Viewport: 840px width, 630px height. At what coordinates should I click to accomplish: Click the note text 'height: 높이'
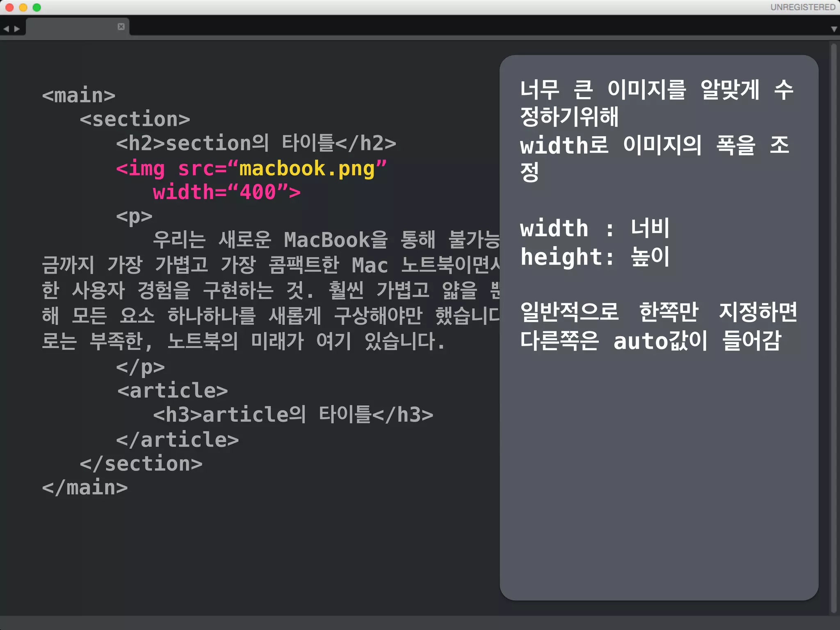point(595,257)
